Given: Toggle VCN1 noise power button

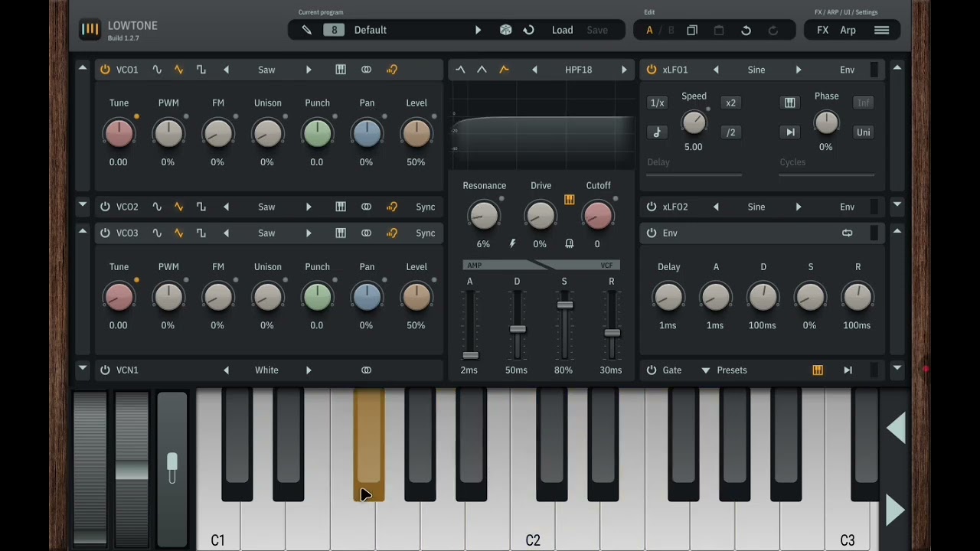Looking at the screenshot, I should click(x=105, y=370).
